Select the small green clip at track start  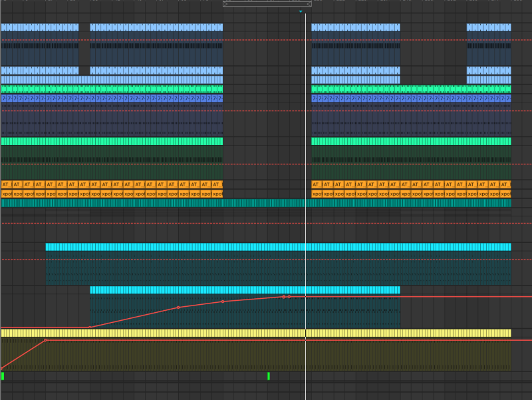[3, 376]
